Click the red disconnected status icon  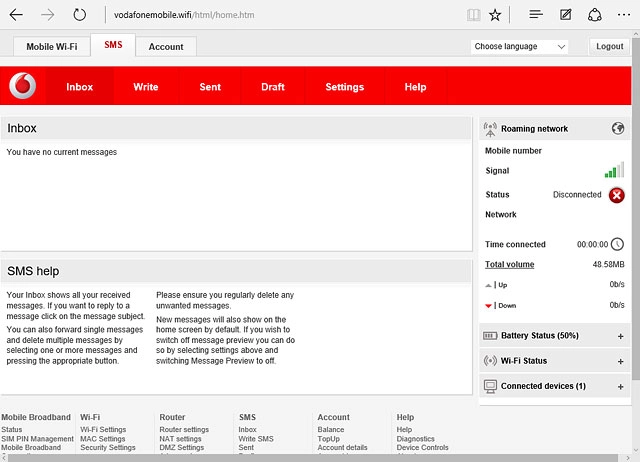[x=617, y=195]
